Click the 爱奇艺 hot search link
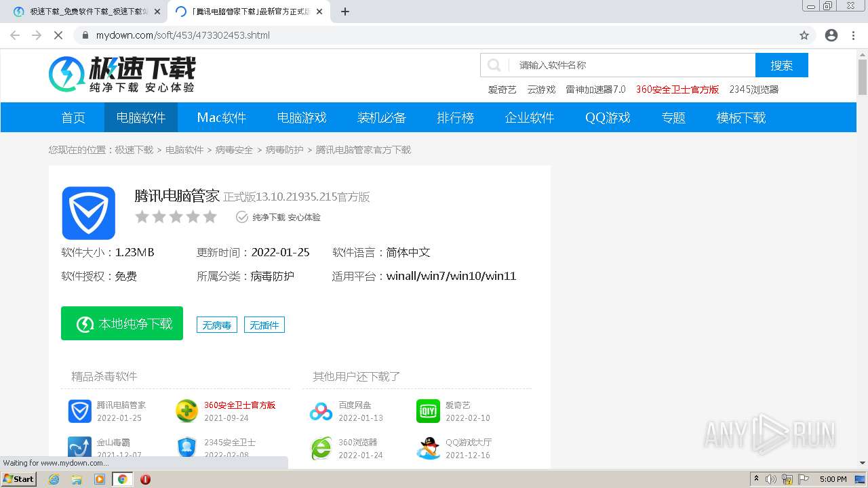Viewport: 868px width, 488px height. point(502,89)
